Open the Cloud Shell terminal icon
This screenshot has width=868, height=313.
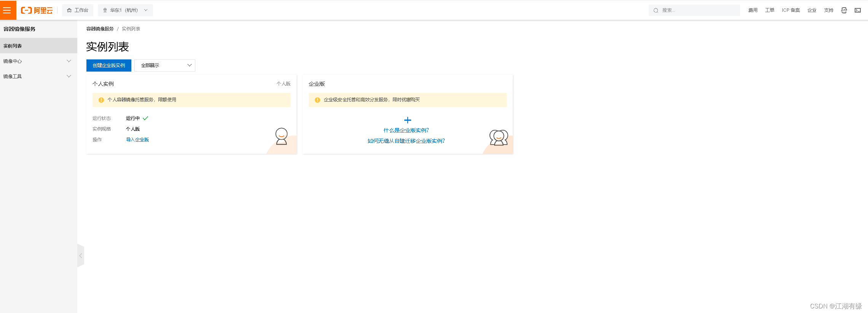[x=858, y=10]
